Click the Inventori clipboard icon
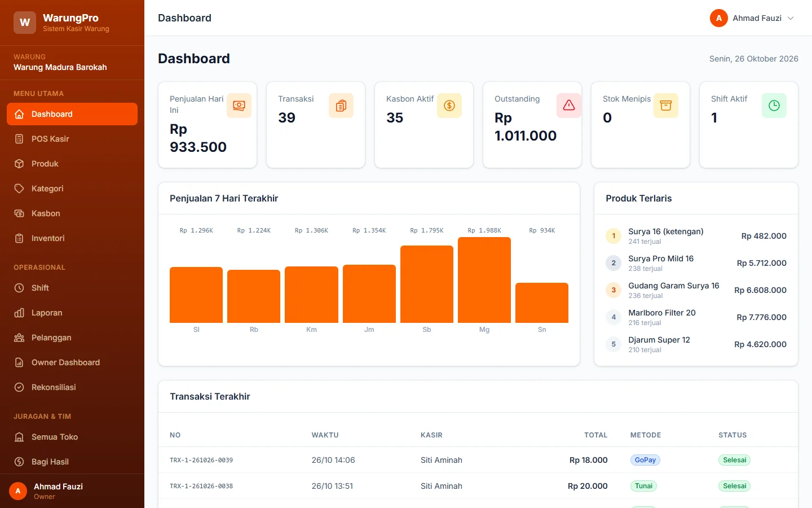The height and width of the screenshot is (508, 812). 19,238
